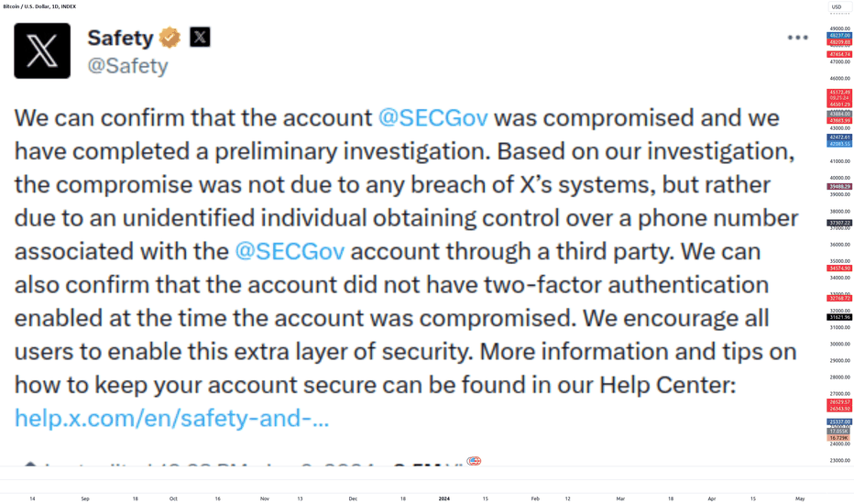Click the X logo profile avatar
This screenshot has width=854, height=504.
(42, 50)
